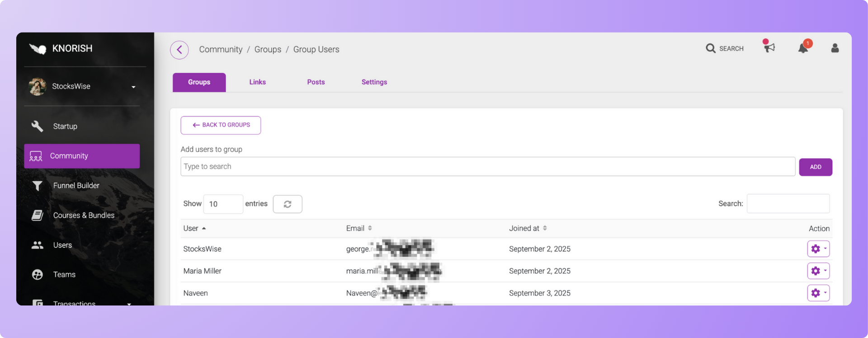Click the back arrow circle icon
The image size is (868, 338).
(x=179, y=50)
